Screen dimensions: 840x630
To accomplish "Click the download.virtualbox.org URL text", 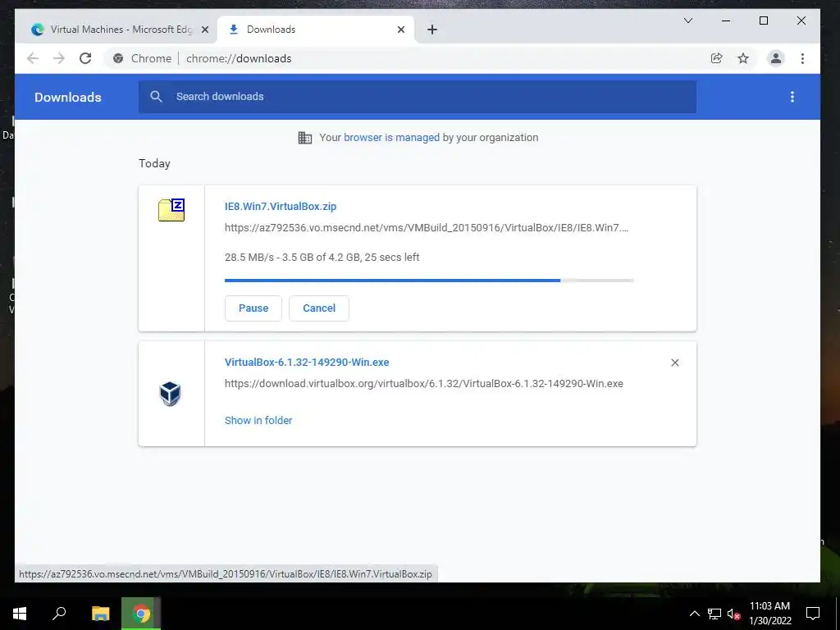I will pyautogui.click(x=424, y=384).
